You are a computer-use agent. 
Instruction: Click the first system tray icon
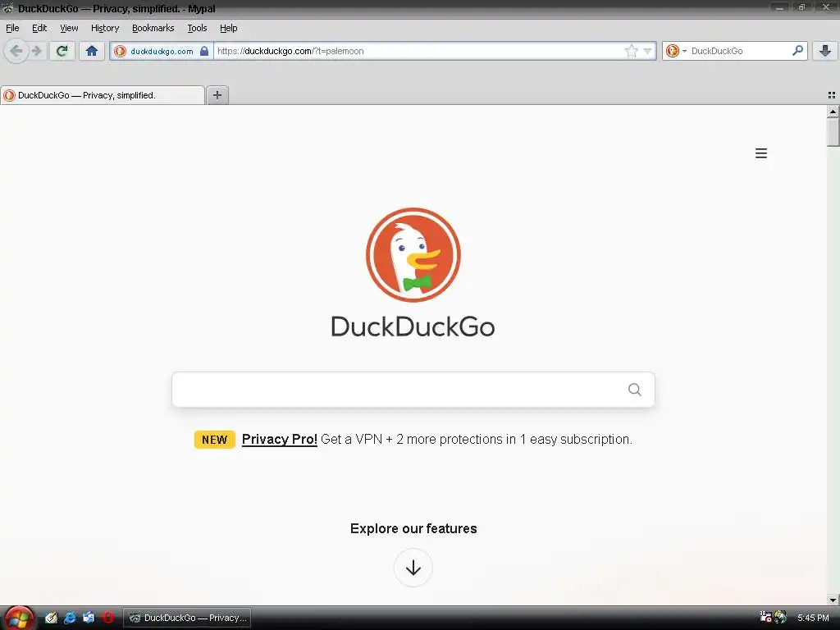765,617
